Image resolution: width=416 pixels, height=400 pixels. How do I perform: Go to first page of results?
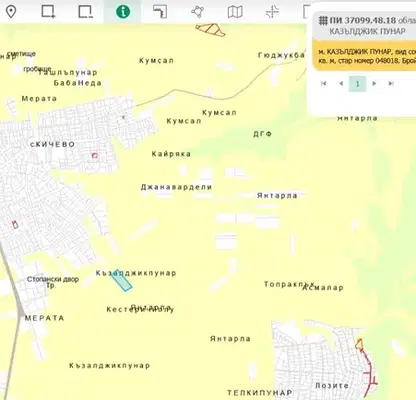[x=323, y=83]
